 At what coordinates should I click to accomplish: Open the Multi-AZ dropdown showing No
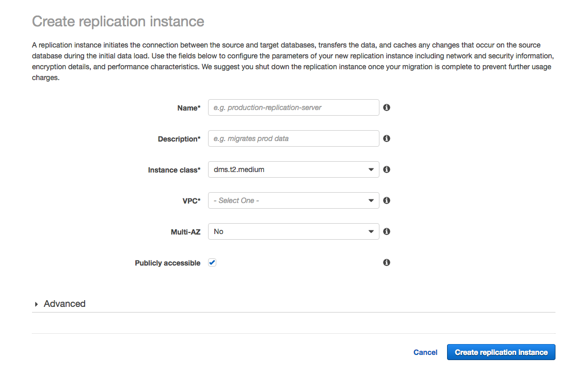coord(293,231)
